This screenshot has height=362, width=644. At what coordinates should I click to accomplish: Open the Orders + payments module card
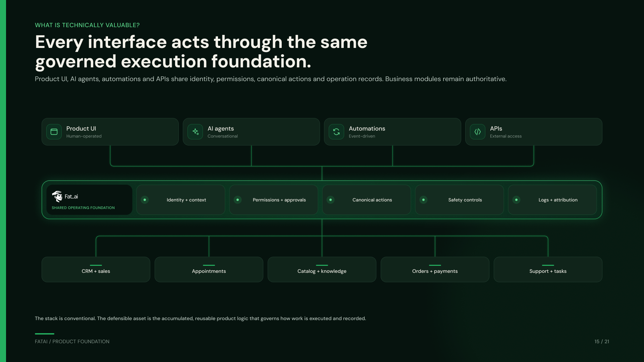click(435, 269)
